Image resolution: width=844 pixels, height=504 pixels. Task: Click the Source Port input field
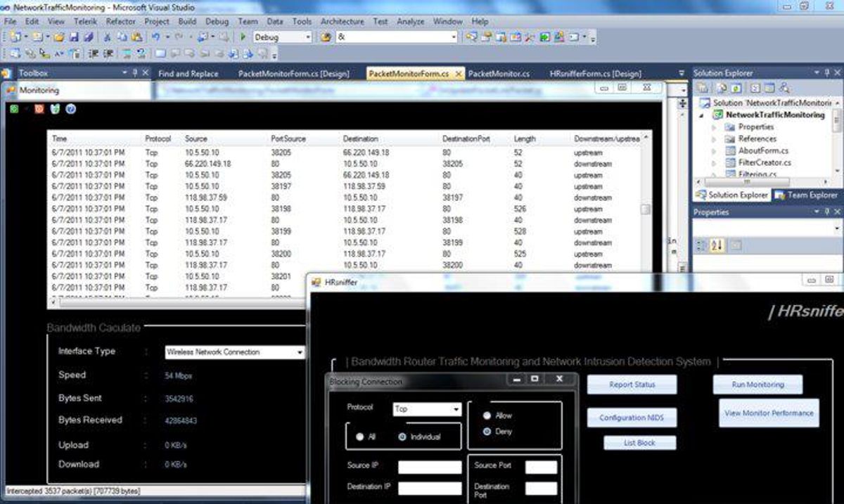pyautogui.click(x=541, y=467)
